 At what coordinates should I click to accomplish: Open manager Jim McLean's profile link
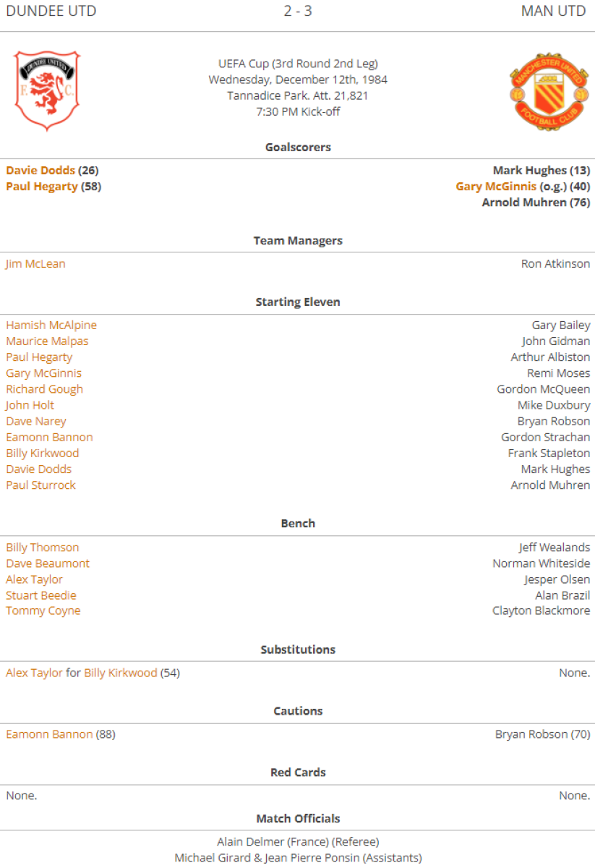[x=35, y=264]
